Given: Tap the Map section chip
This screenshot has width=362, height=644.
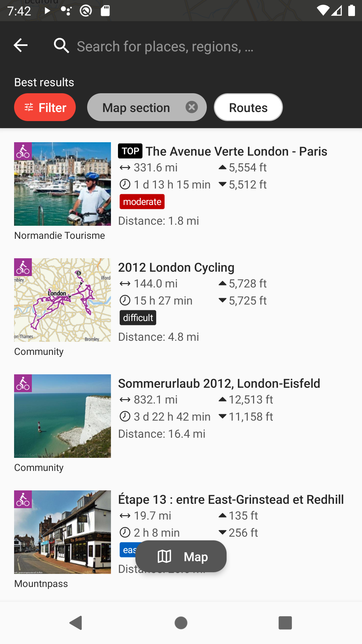Looking at the screenshot, I should pos(136,108).
